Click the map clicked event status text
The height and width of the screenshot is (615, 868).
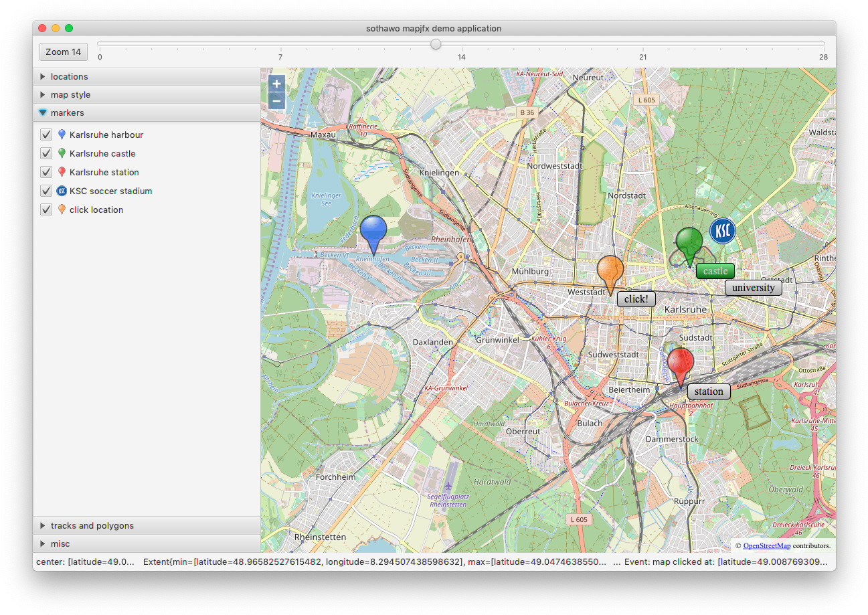(x=727, y=561)
